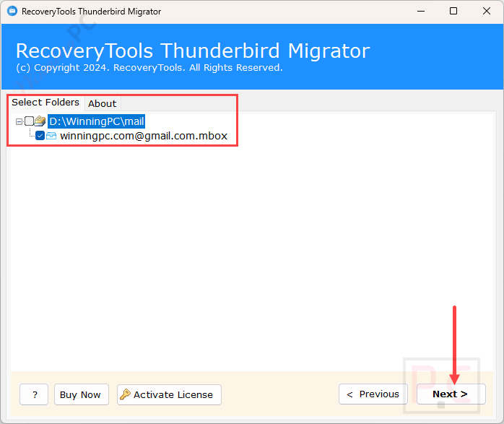Open the About tab
This screenshot has height=424, width=504.
102,103
